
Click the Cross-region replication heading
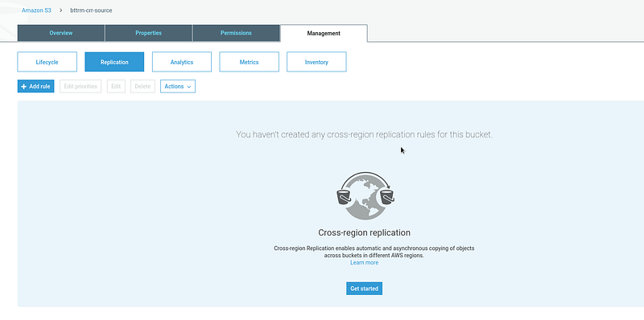point(365,232)
